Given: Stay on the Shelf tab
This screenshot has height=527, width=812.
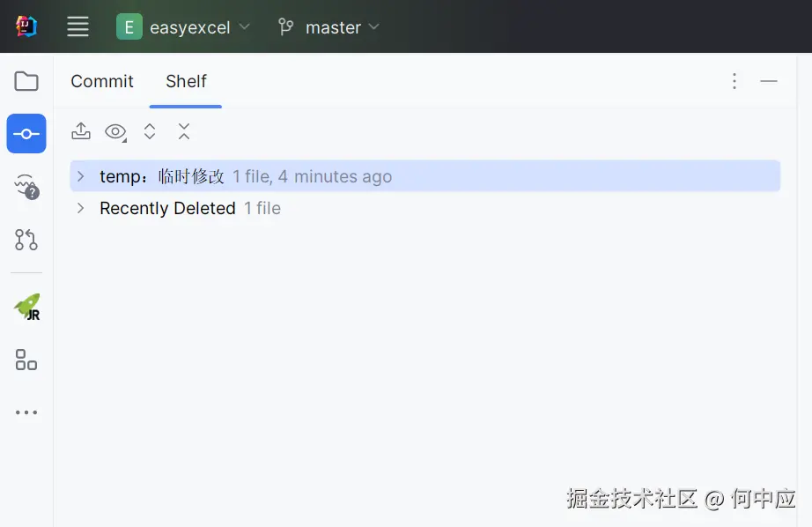Looking at the screenshot, I should [186, 81].
